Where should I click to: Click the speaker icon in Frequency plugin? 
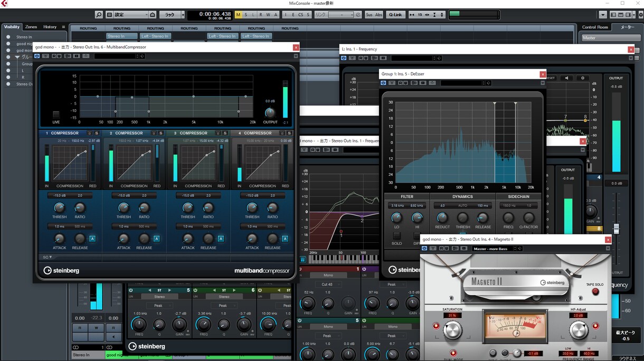[x=567, y=78]
